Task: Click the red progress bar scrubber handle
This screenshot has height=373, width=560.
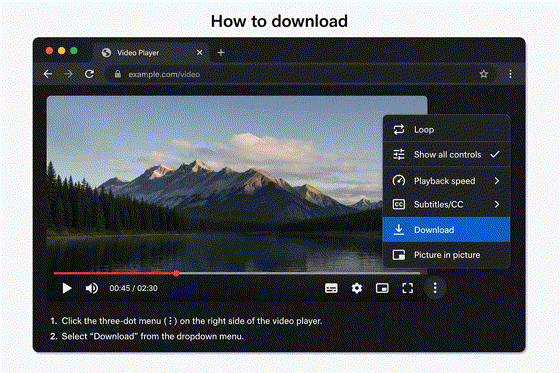Action: click(176, 273)
